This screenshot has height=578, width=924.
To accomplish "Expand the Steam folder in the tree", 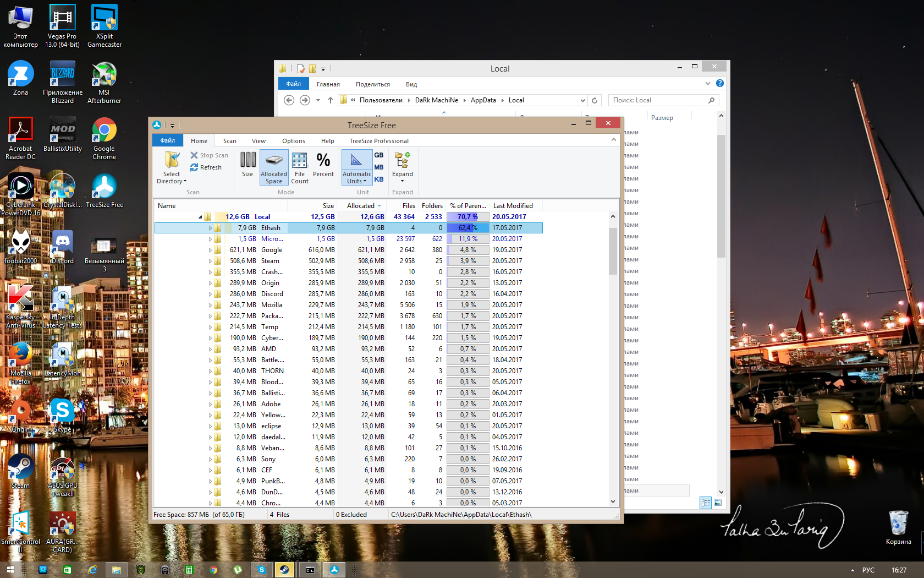I will click(x=210, y=261).
